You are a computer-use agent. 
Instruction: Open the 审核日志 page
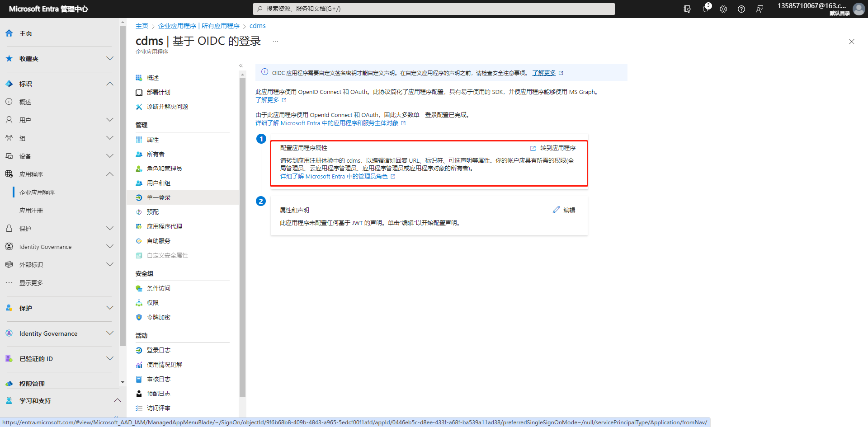[159, 379]
